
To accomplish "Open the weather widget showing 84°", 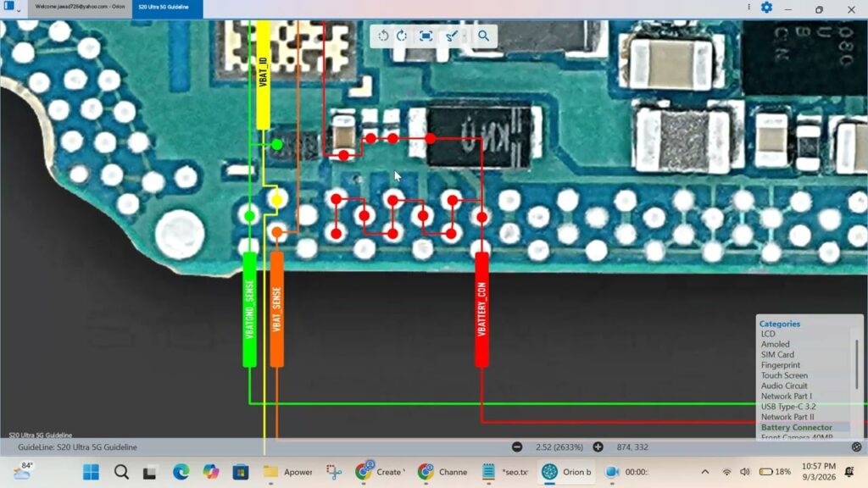I will click(22, 472).
